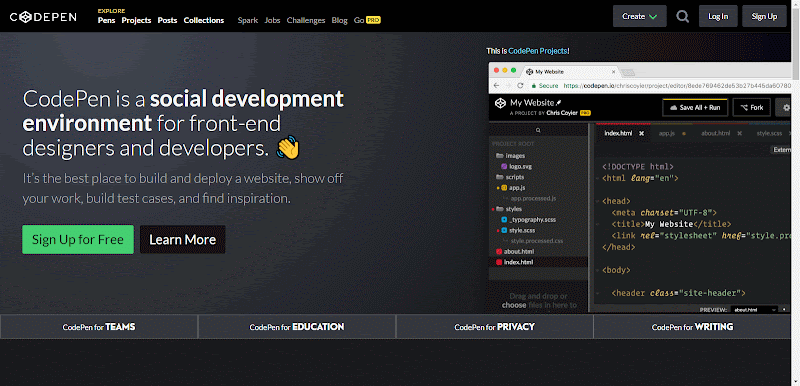Click the choose files link in drop area
Image resolution: width=800 pixels, height=386 pixels.
click(514, 305)
